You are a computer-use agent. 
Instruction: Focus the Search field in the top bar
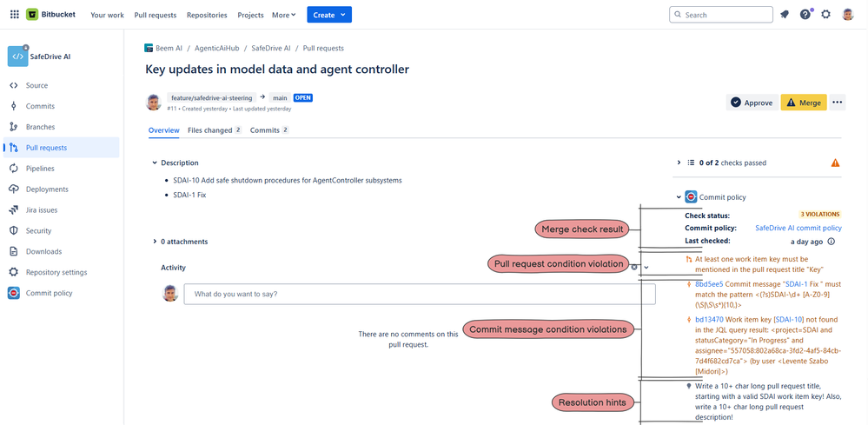click(x=721, y=15)
